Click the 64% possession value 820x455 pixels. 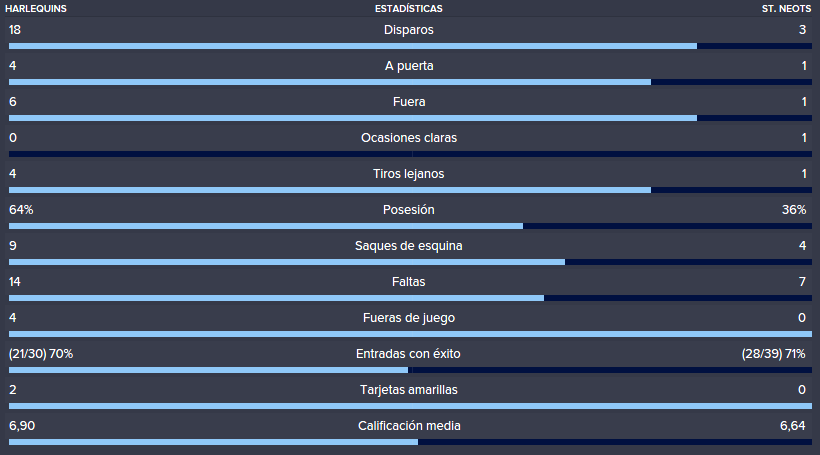point(21,210)
